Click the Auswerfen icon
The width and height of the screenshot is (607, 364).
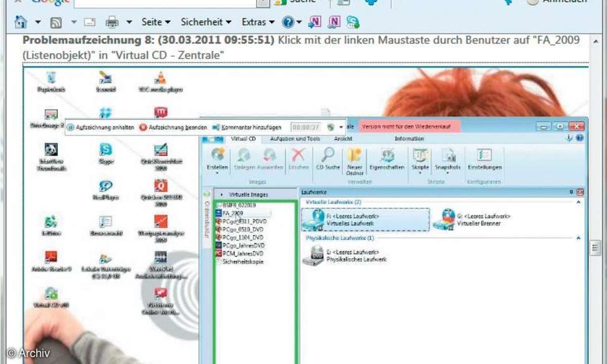point(270,155)
